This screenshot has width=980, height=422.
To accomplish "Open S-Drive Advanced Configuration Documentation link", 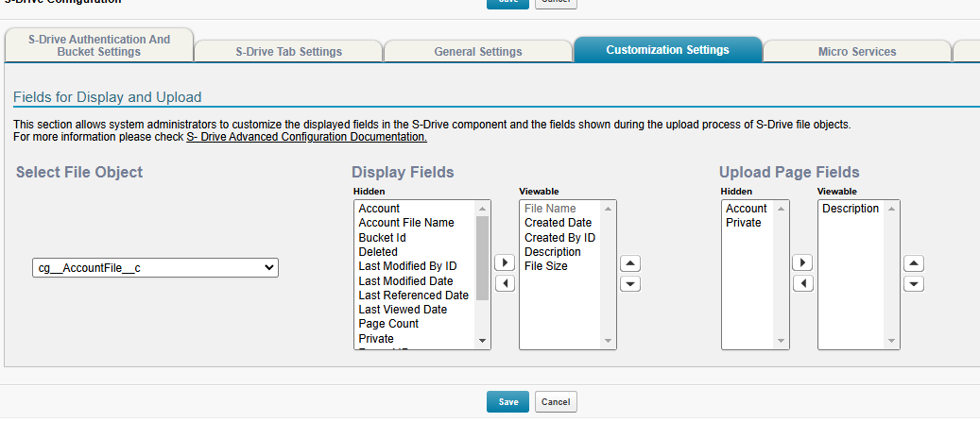I will click(x=306, y=137).
